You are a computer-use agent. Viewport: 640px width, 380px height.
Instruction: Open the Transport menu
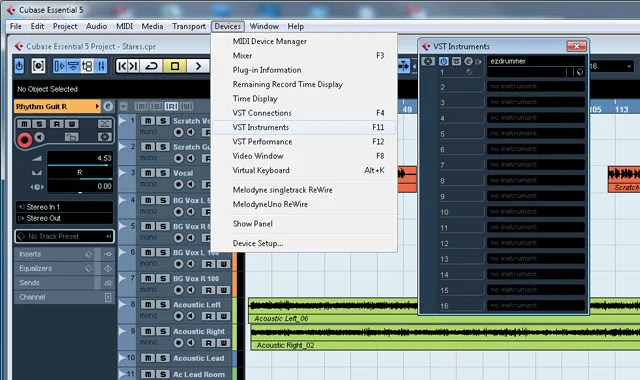pyautogui.click(x=189, y=26)
